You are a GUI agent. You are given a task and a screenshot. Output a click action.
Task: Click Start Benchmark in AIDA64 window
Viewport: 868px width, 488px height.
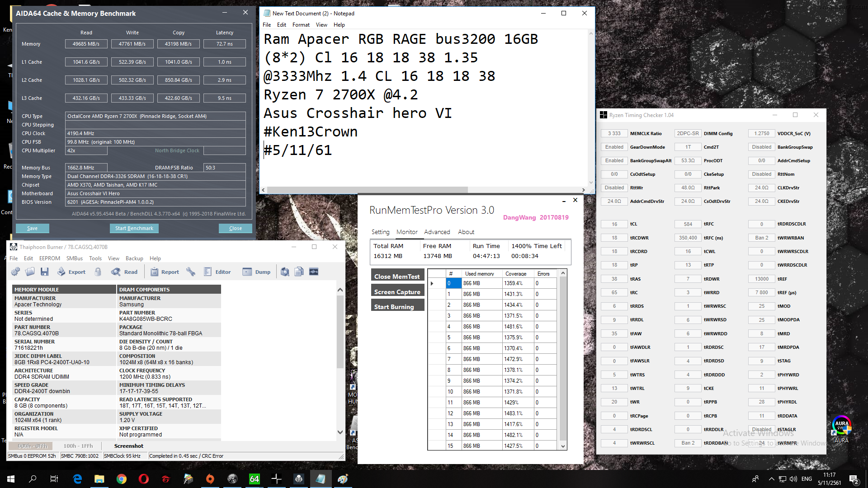pos(134,228)
